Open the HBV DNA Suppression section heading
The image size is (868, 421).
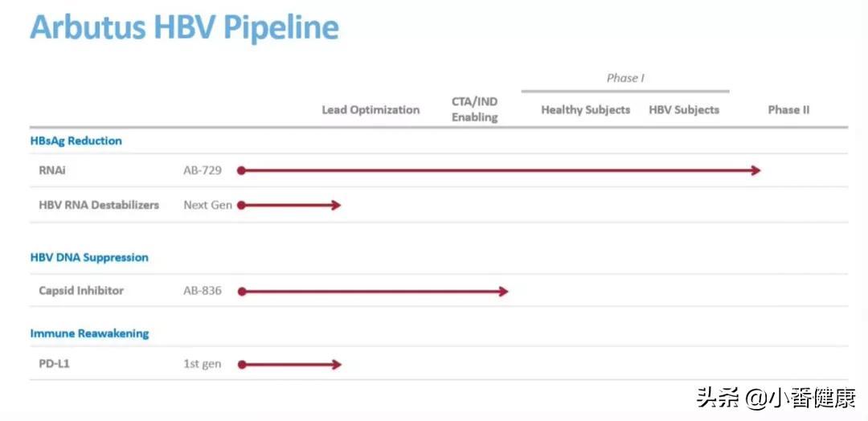click(x=89, y=258)
